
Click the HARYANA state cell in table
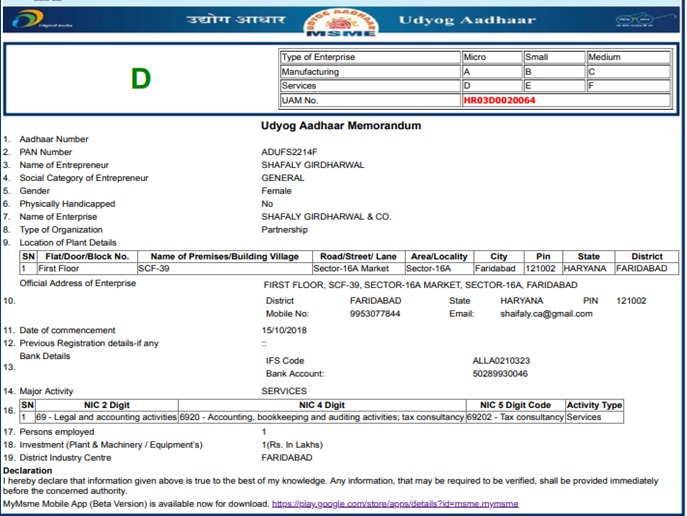click(x=588, y=269)
